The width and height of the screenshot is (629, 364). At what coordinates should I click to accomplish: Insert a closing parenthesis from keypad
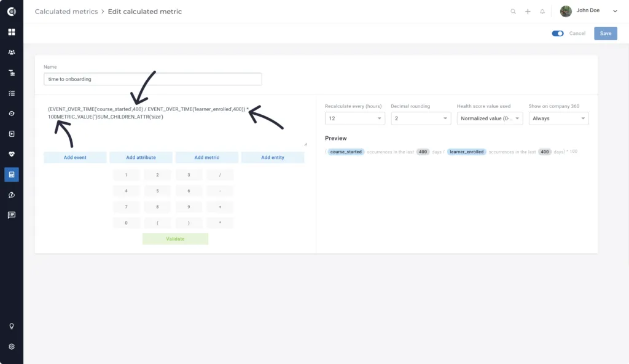(x=189, y=223)
